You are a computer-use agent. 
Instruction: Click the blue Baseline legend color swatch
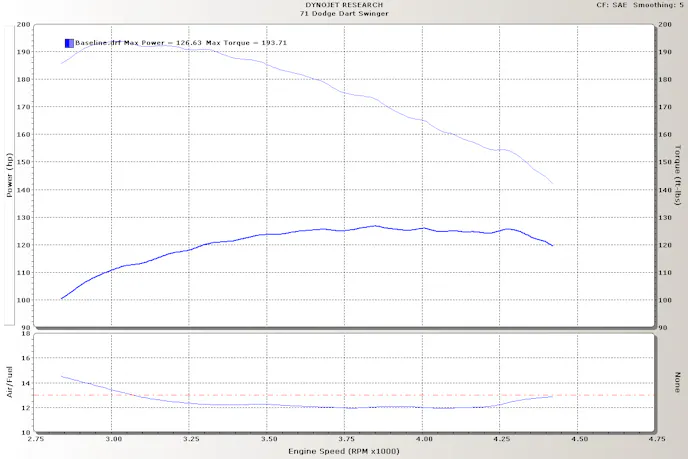tap(68, 43)
